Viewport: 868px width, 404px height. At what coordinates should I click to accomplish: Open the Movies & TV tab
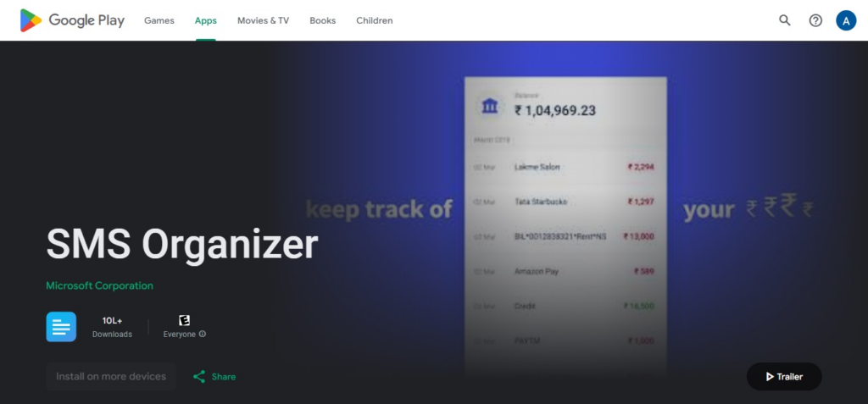tap(263, 20)
